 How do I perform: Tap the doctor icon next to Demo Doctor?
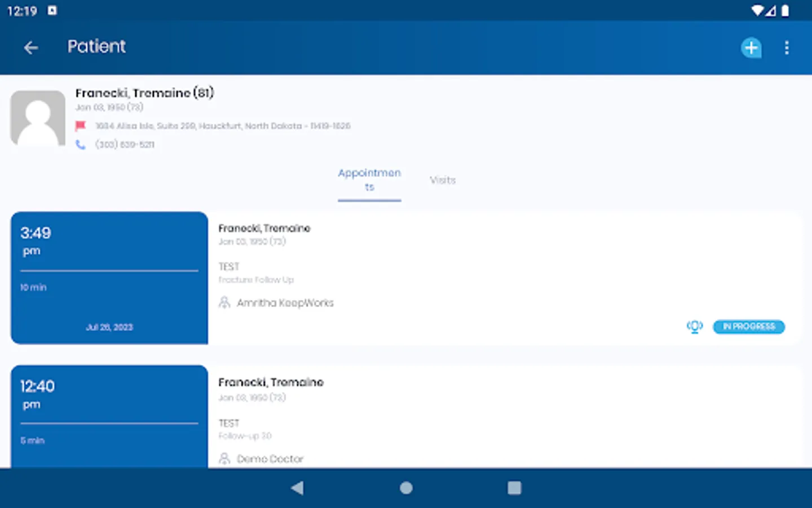click(x=224, y=458)
